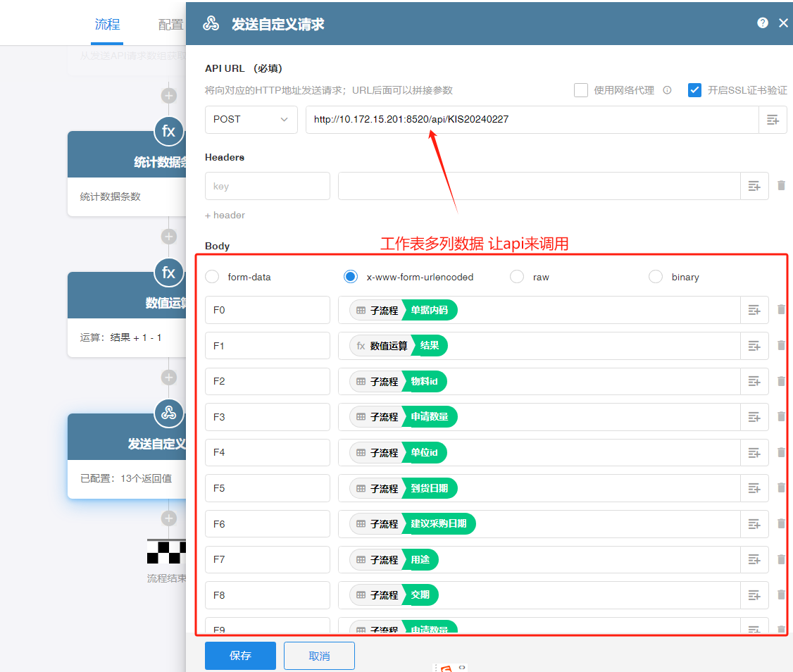Delete the F8 body parameter
The height and width of the screenshot is (672, 793).
(x=781, y=595)
